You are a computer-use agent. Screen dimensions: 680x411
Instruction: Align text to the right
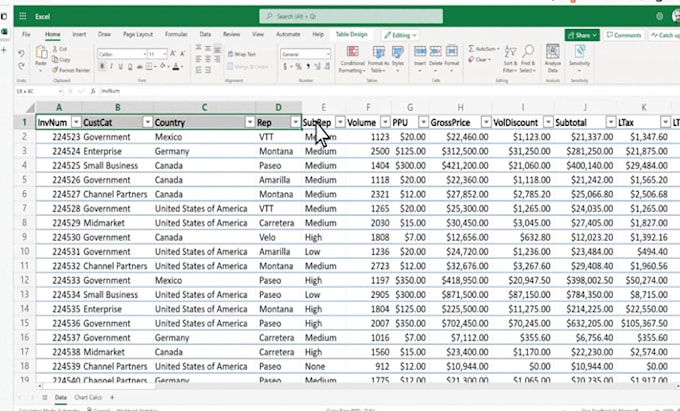(x=217, y=59)
